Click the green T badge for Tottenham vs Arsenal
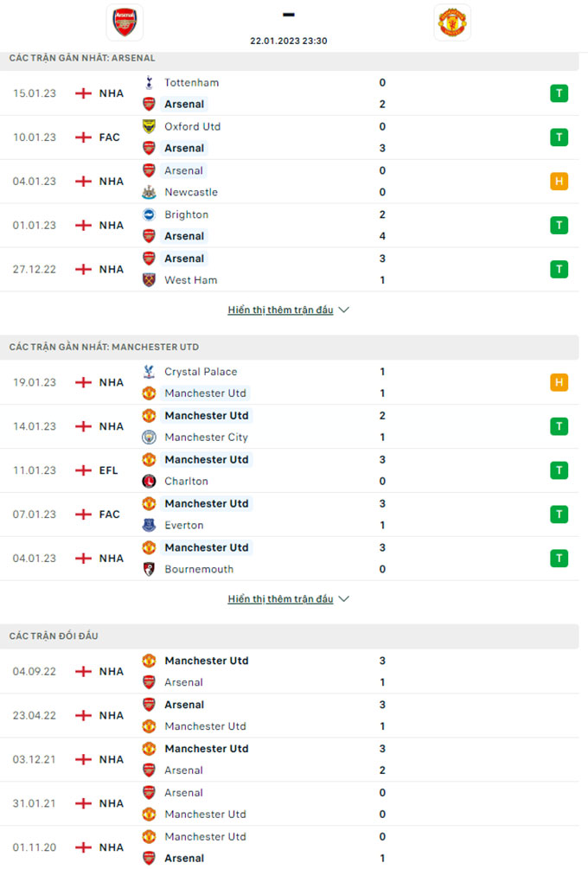Screen dimensions: 588x869 [x=559, y=93]
